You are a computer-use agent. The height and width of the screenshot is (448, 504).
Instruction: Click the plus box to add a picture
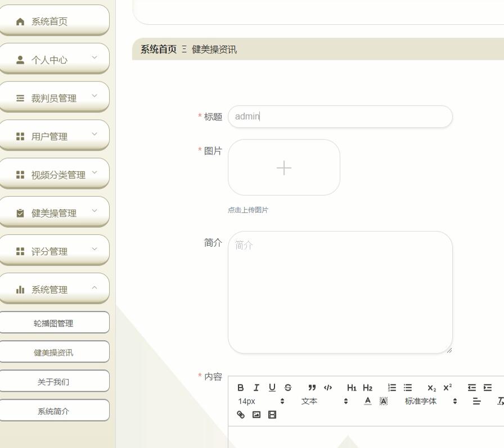(283, 168)
